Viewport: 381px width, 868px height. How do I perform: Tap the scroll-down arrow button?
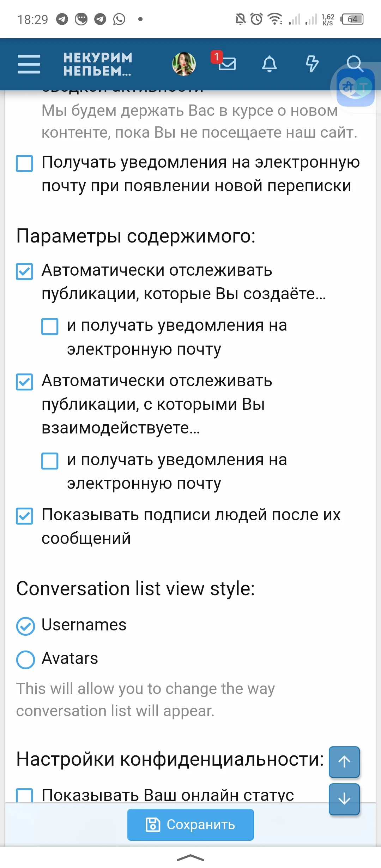point(344,799)
